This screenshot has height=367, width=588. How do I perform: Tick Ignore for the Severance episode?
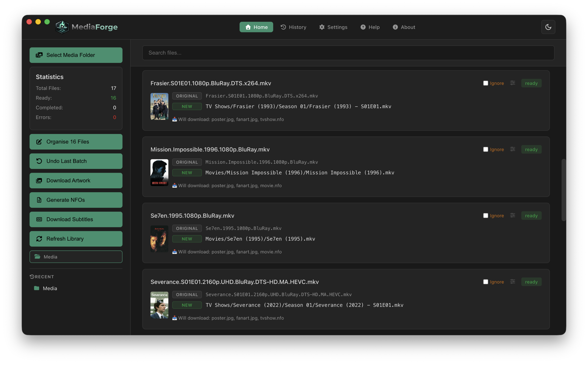486,282
